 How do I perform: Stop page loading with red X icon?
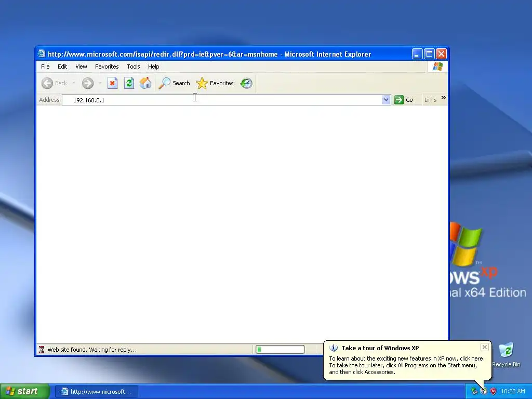[112, 83]
